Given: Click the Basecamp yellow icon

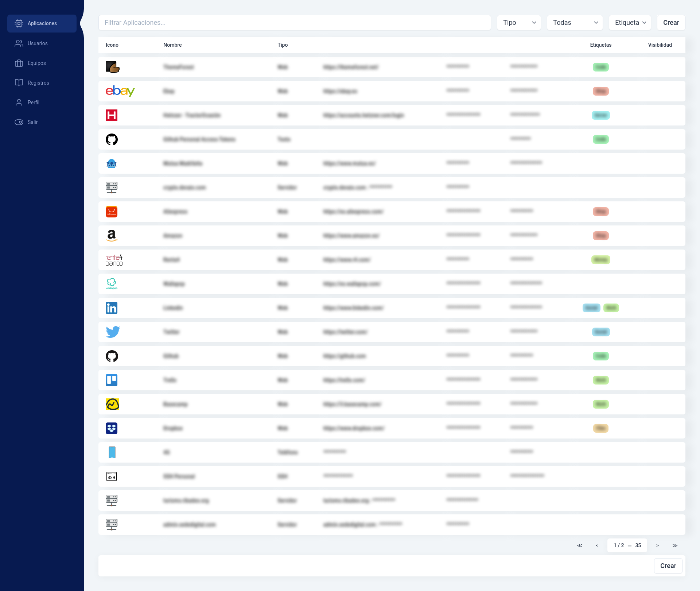Looking at the screenshot, I should click(x=113, y=404).
